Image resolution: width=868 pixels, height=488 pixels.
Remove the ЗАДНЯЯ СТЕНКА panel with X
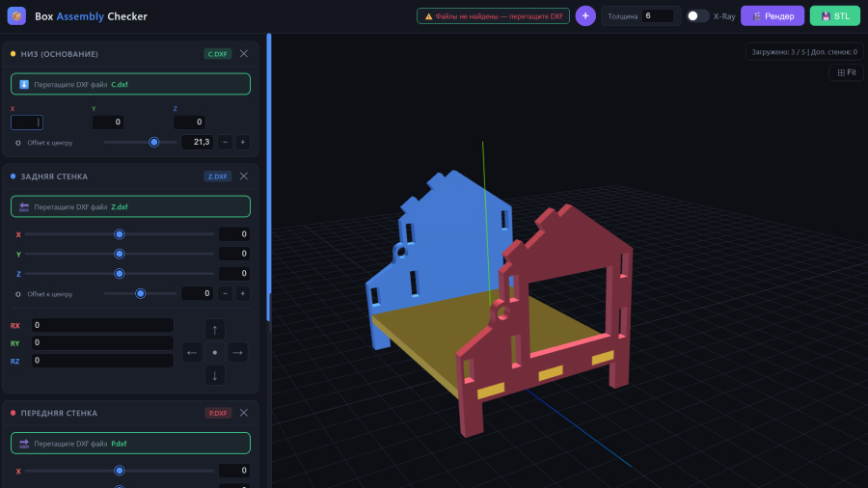244,176
